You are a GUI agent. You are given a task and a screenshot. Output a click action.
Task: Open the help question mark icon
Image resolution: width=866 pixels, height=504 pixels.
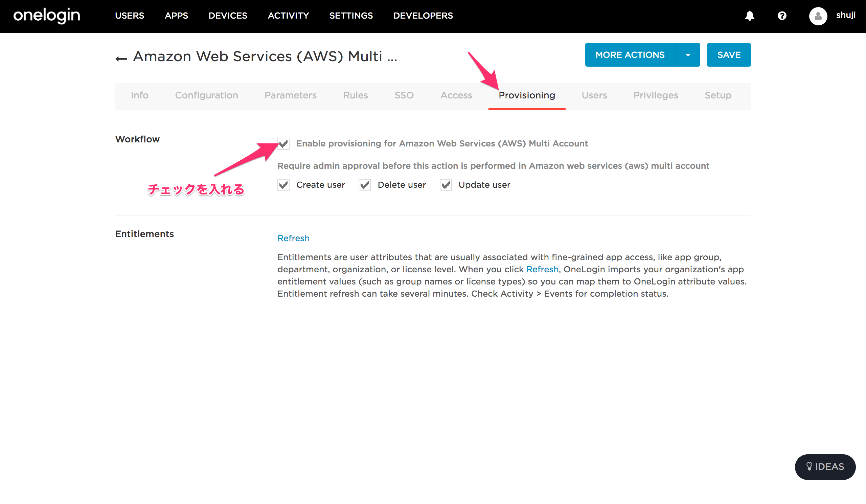782,16
